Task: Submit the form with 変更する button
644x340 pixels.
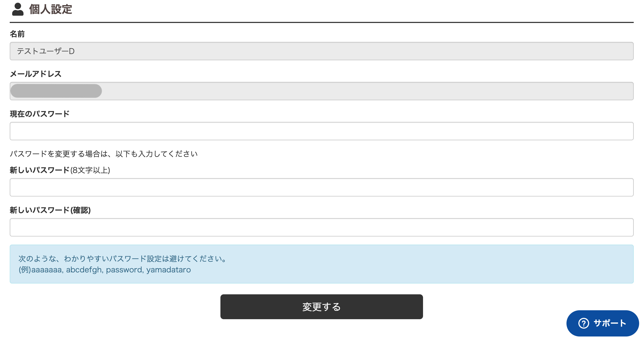Action: (x=321, y=307)
